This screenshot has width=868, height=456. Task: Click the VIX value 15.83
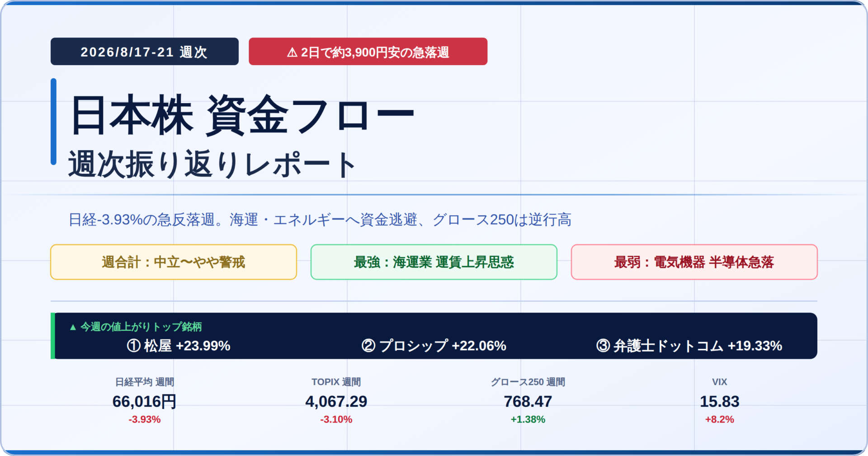click(720, 401)
